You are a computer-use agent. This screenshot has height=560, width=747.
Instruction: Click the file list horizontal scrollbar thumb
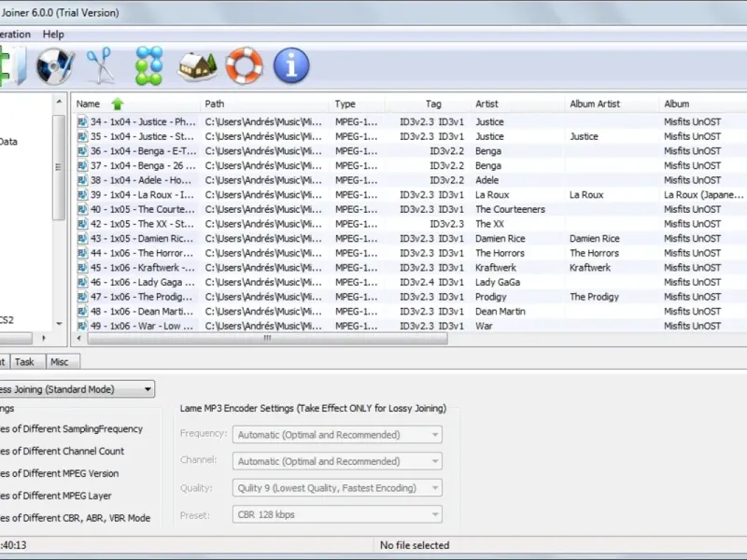pos(267,339)
